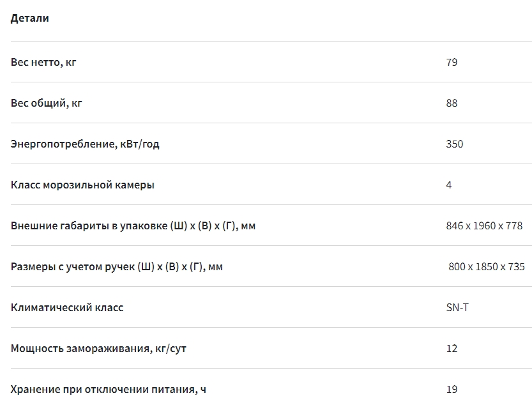Click the freezer class value 4
This screenshot has width=532, height=405.
coord(449,185)
